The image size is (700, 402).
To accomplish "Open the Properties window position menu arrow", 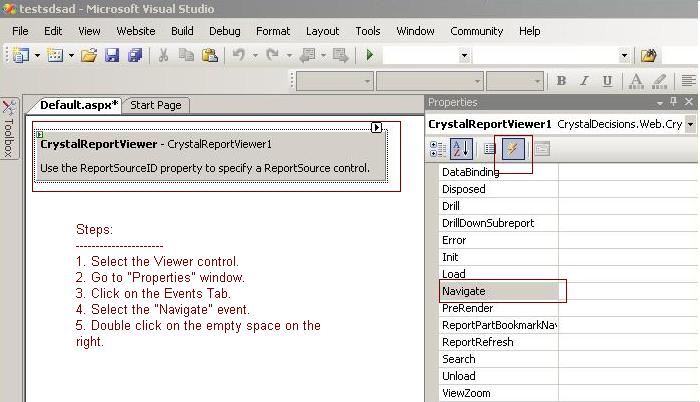I will [x=660, y=103].
